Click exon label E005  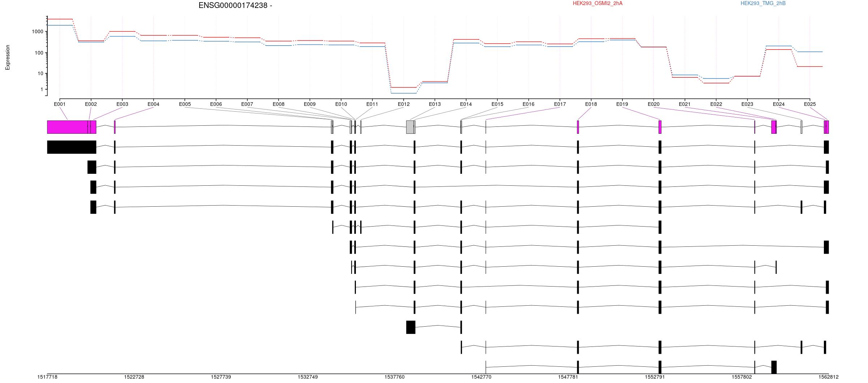pos(185,104)
